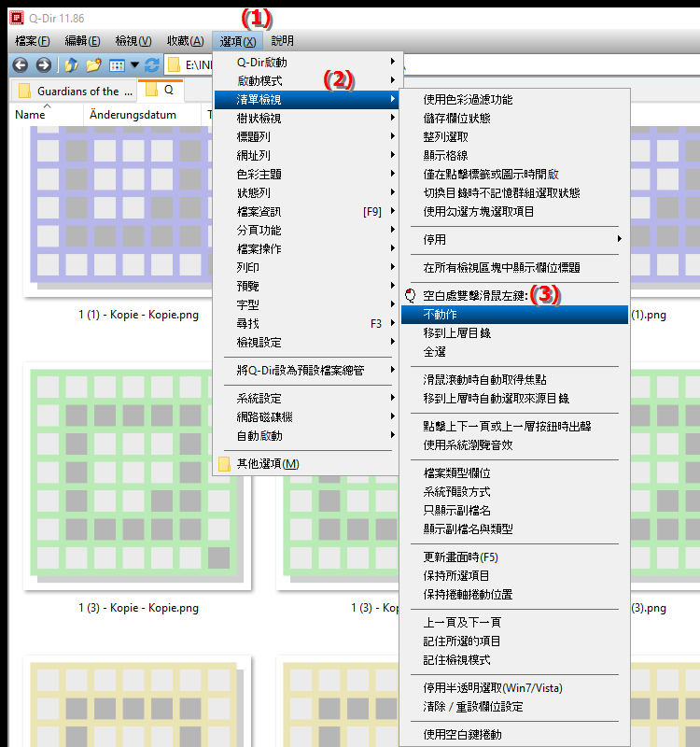
Task: Expand the Q-Dir啟動 submenu
Action: (x=306, y=62)
